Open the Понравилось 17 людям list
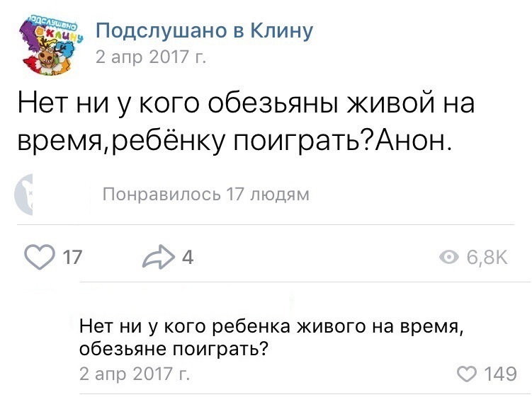The image size is (532, 397). tap(205, 195)
